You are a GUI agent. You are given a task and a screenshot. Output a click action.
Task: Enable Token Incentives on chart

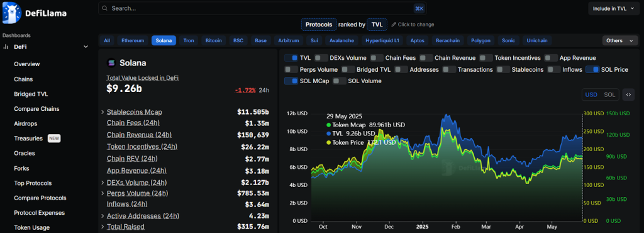click(486, 58)
